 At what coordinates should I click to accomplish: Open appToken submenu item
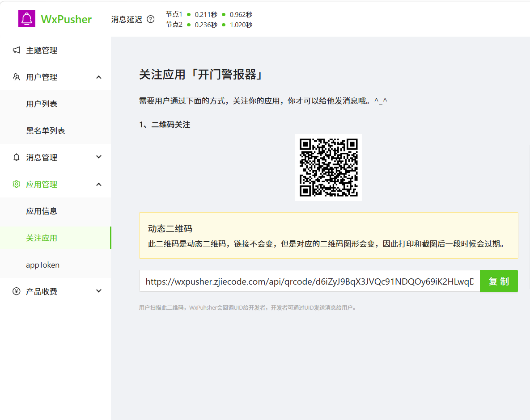point(55,265)
